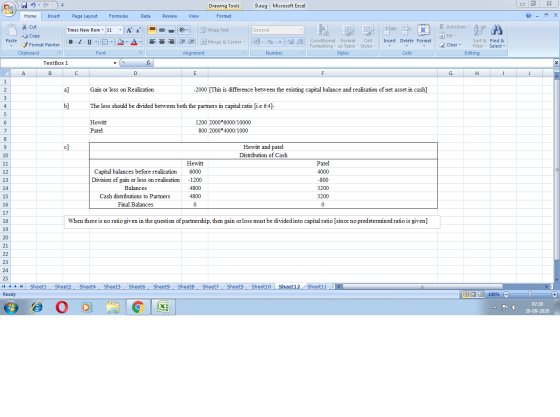Click the TextBox 1 Name Box field
Image resolution: width=560 pixels, height=417 pixels.
coord(56,63)
